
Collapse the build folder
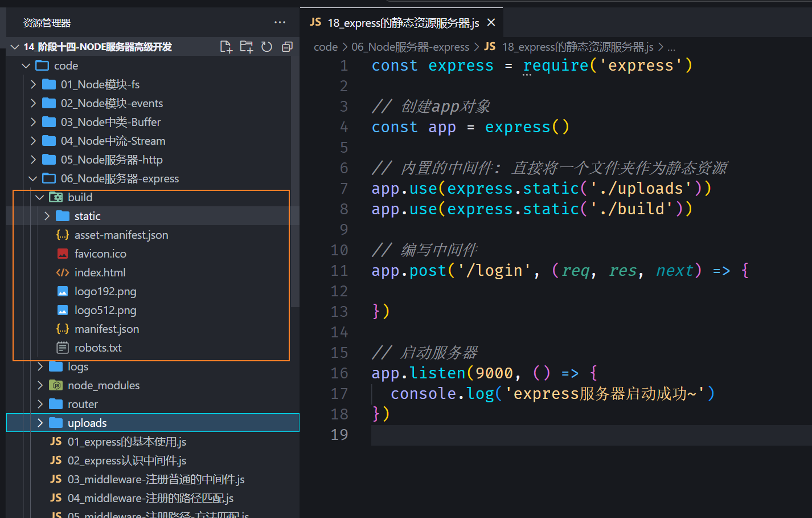click(x=80, y=197)
